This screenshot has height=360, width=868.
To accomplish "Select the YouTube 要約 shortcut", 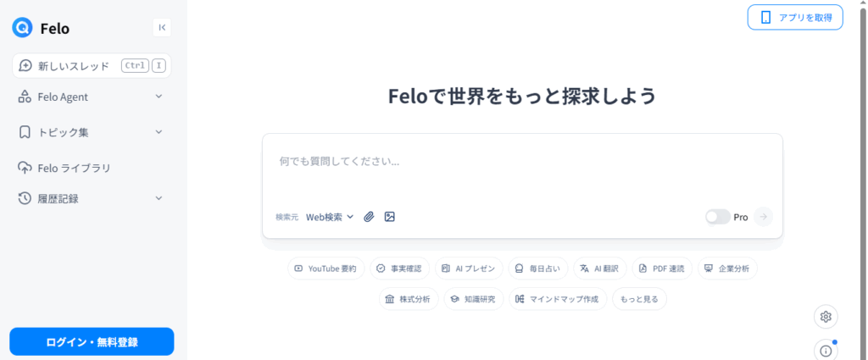I will click(x=325, y=269).
